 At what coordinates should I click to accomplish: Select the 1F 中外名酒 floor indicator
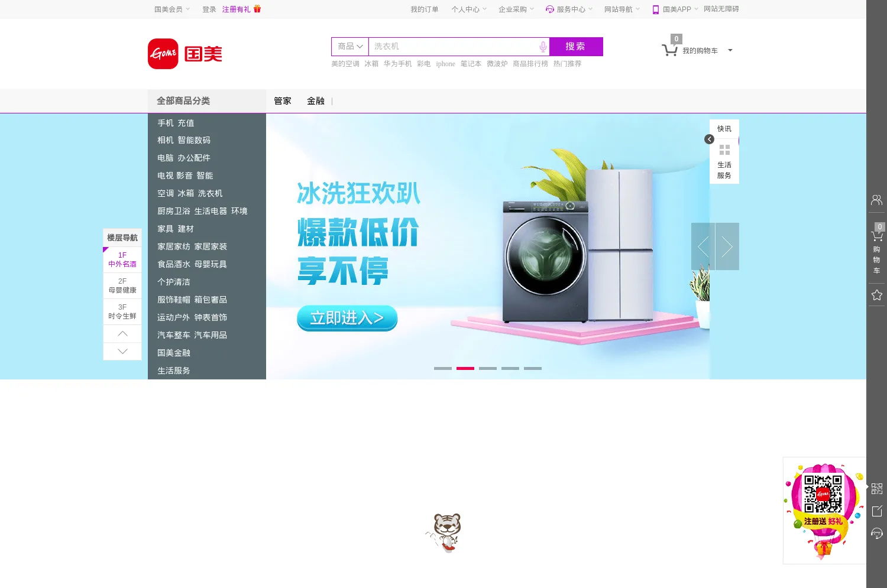click(x=122, y=259)
